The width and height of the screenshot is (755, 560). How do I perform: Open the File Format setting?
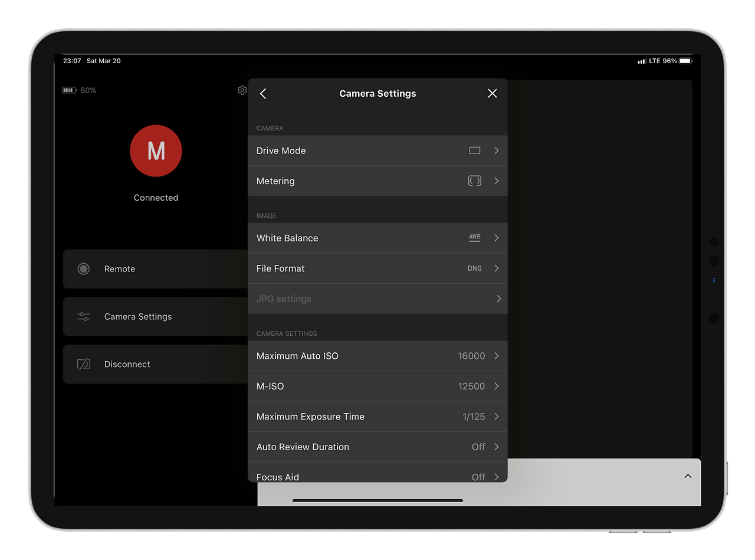tap(377, 268)
